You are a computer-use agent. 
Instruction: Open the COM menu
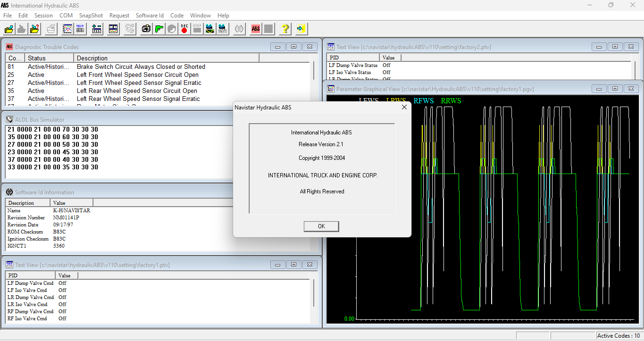point(66,16)
